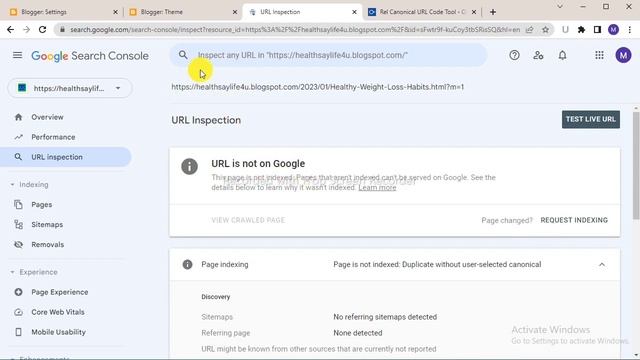640x360 pixels.
Task: Open the Help icon
Action: pos(514,55)
